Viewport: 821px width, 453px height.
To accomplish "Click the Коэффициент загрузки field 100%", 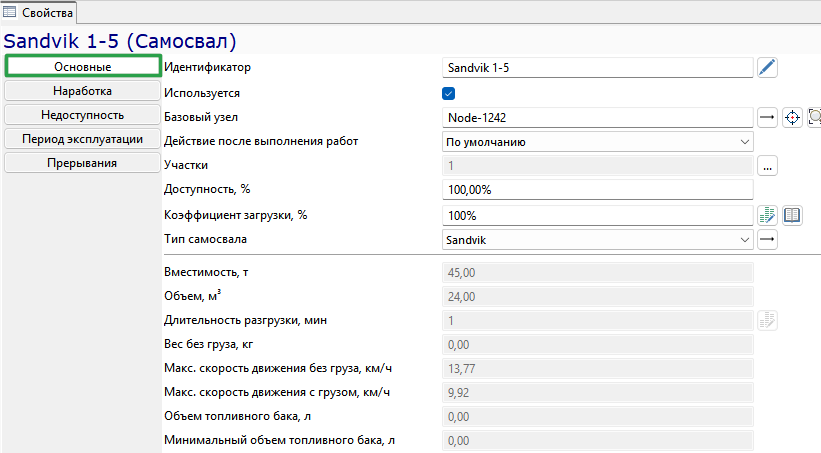I will 597,215.
